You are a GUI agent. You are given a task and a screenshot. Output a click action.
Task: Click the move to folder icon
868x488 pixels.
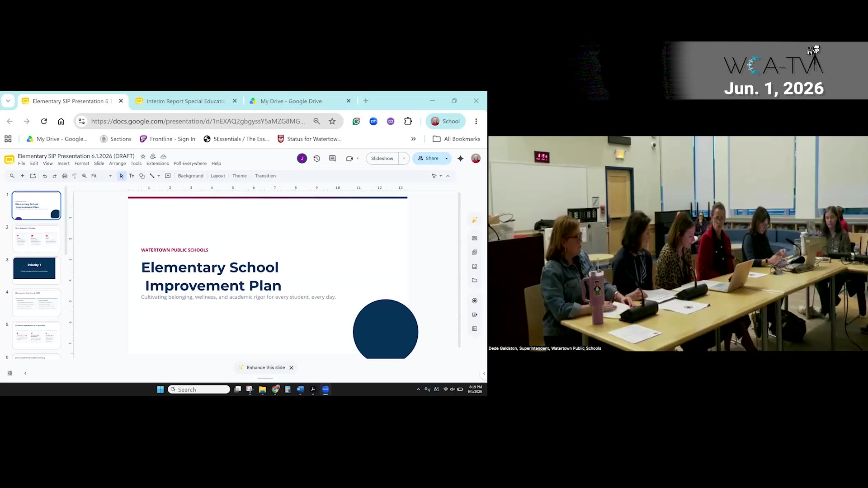(x=153, y=156)
